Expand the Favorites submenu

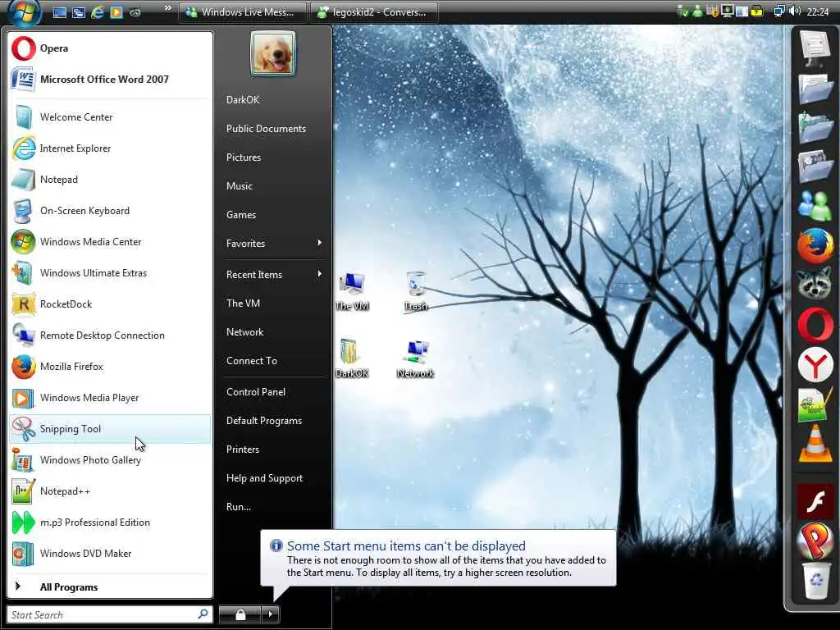point(273,243)
